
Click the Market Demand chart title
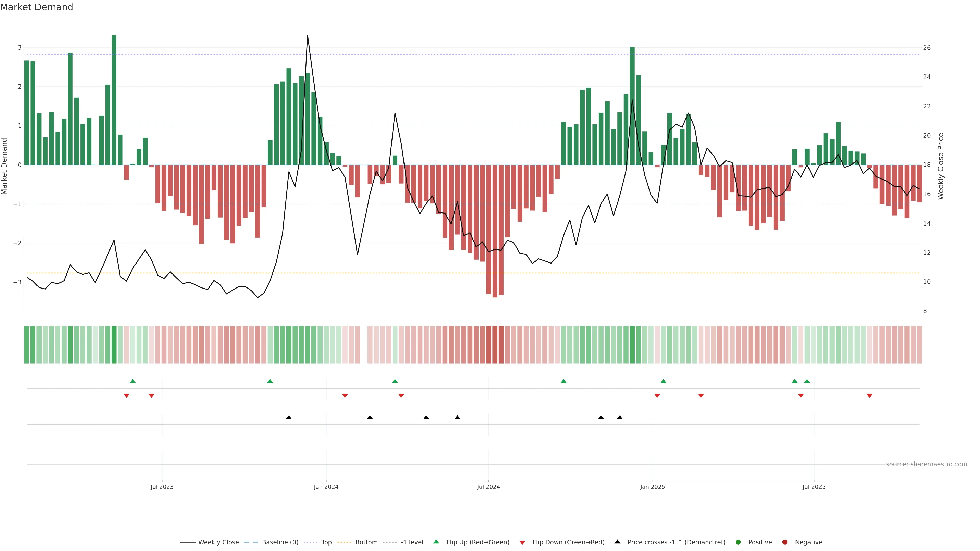tap(36, 7)
